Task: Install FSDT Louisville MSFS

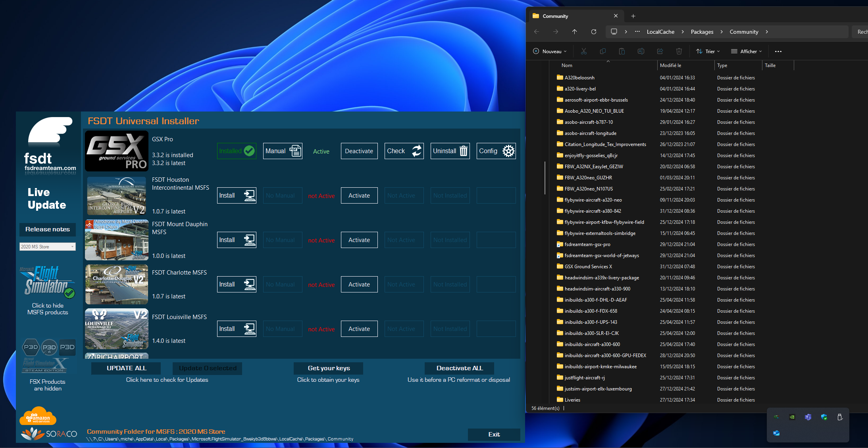Action: 237,329
